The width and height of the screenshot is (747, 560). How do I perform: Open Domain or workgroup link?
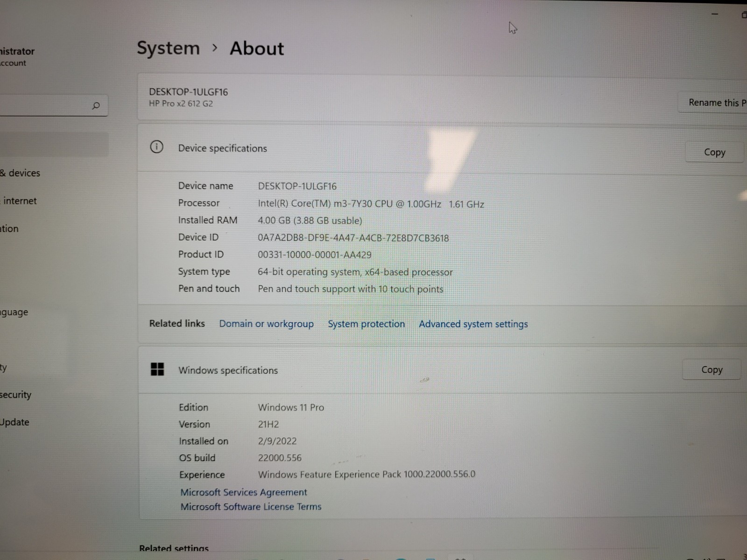267,324
